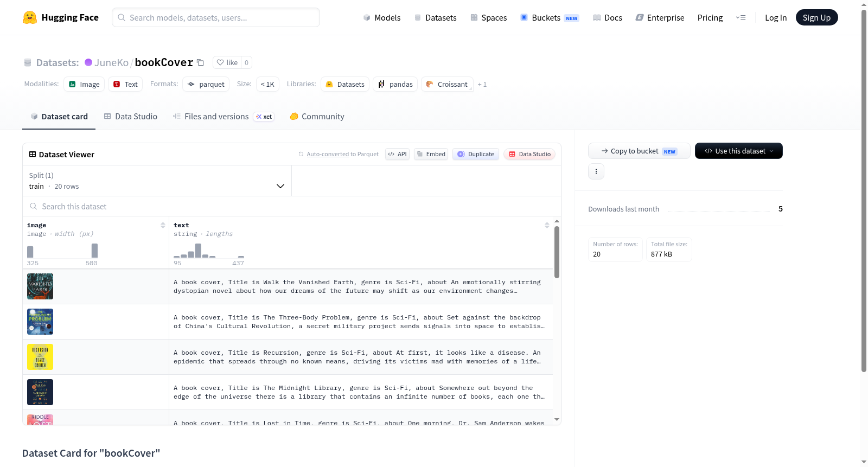Select the pandas library tag
The image size is (868, 467).
click(395, 84)
